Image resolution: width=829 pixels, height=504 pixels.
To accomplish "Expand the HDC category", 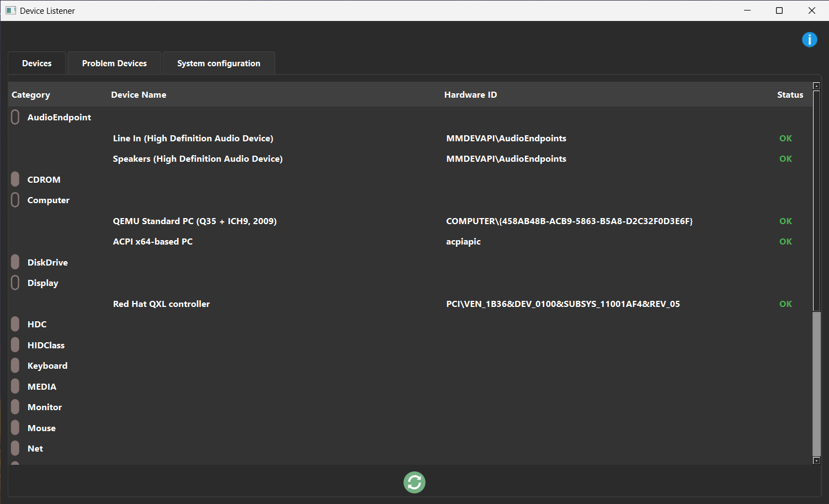I will point(15,324).
